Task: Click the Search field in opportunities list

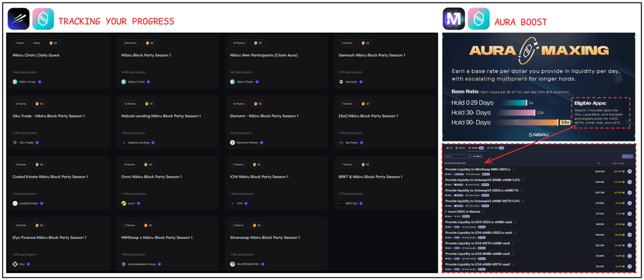Action: (x=458, y=156)
